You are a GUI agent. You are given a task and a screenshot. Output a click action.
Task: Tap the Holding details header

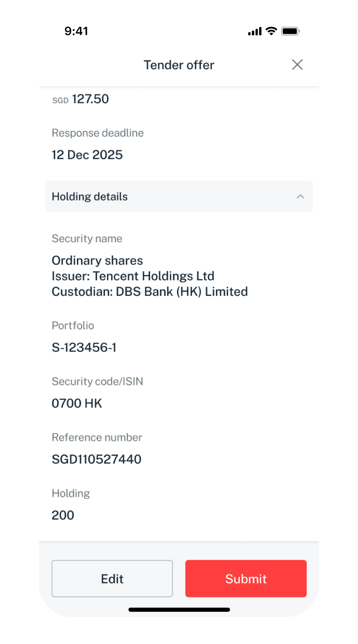pyautogui.click(x=90, y=196)
